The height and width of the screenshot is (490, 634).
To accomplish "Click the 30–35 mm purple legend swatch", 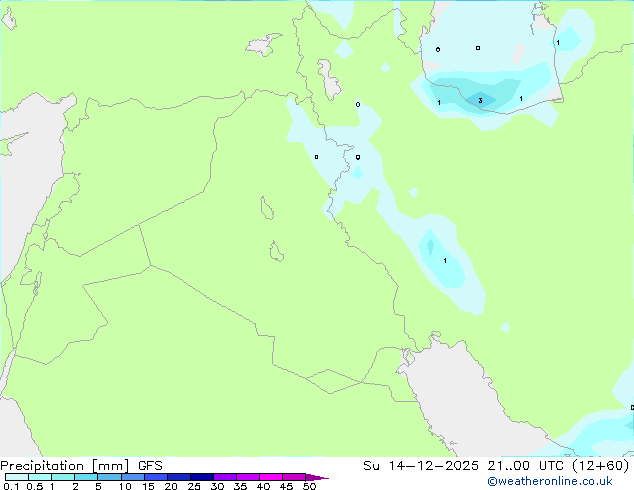I will tap(225, 477).
